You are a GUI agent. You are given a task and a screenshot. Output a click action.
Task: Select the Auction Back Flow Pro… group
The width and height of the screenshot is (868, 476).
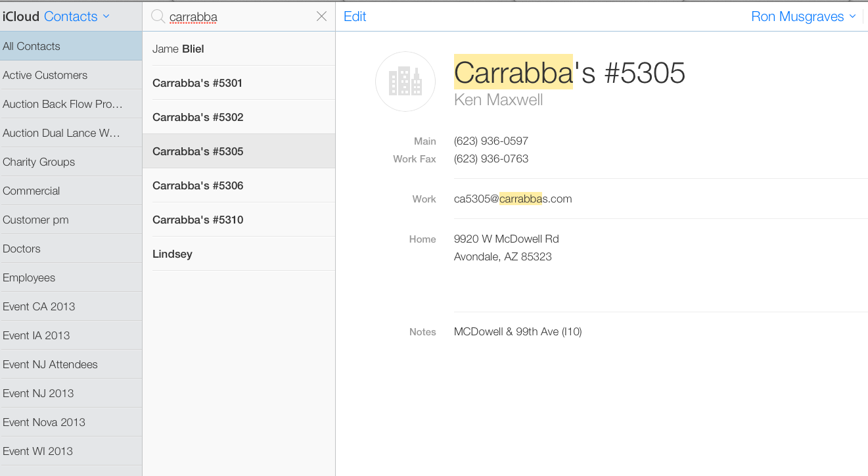pos(71,104)
